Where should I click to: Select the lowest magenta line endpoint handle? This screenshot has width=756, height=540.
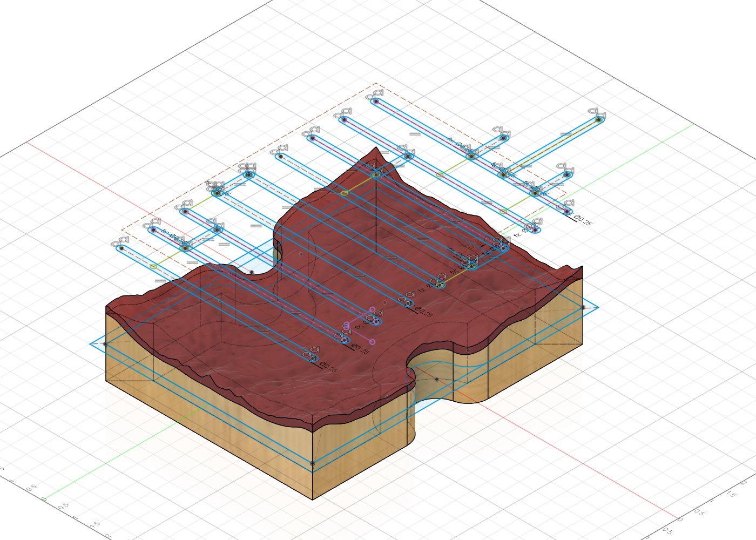372,342
